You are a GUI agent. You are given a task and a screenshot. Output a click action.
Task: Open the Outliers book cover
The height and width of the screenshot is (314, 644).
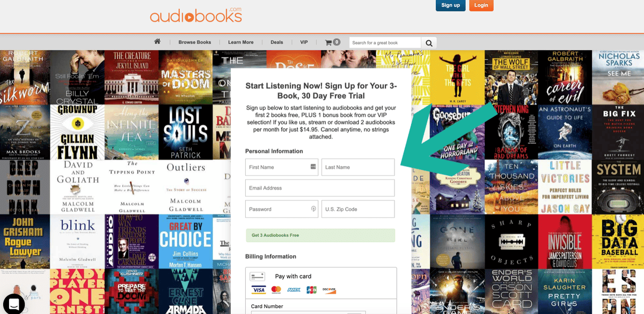[185, 186]
